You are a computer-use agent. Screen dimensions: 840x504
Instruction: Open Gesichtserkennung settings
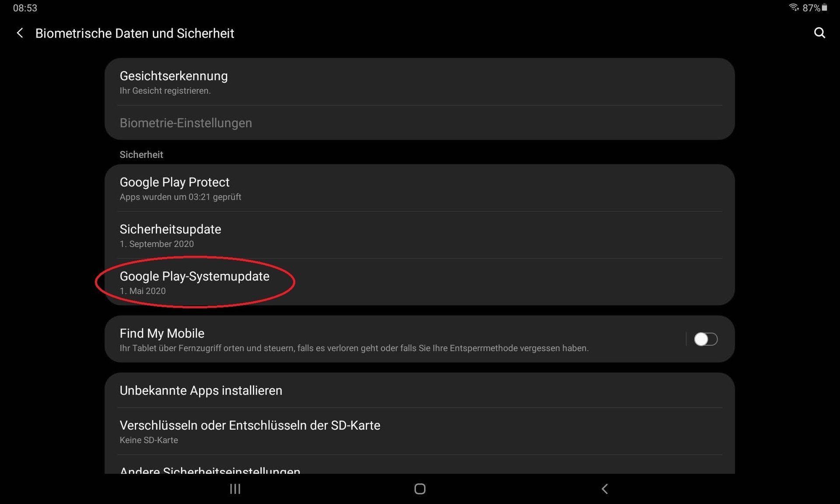[420, 82]
